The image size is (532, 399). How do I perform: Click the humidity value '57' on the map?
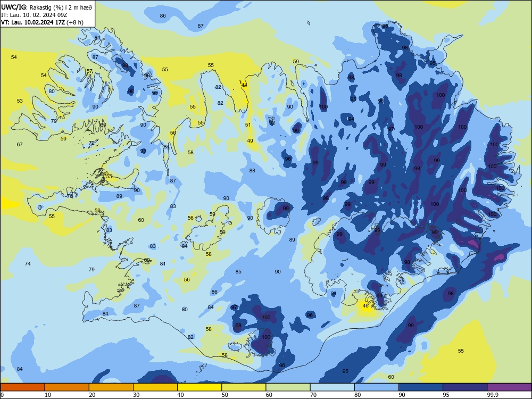pos(89,71)
